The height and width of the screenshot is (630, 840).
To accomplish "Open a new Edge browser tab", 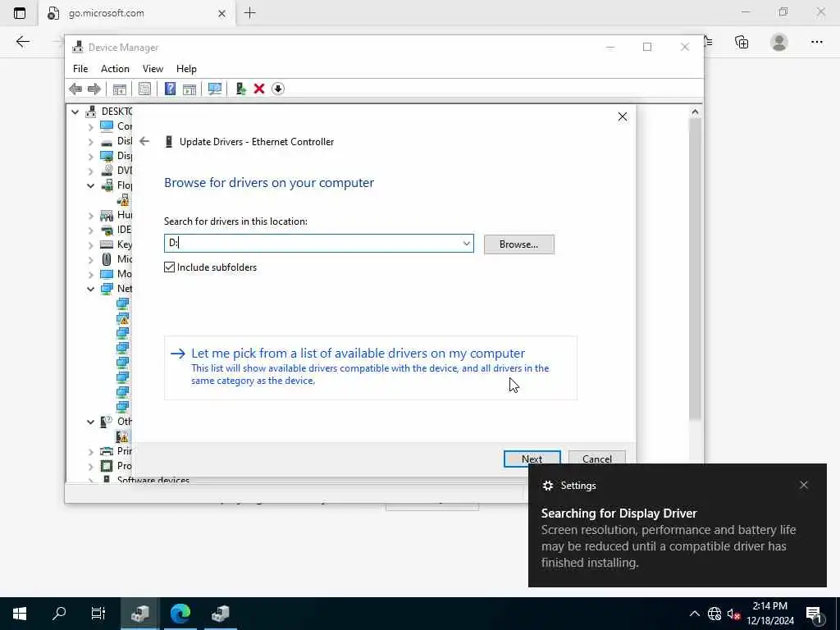I will click(x=249, y=13).
